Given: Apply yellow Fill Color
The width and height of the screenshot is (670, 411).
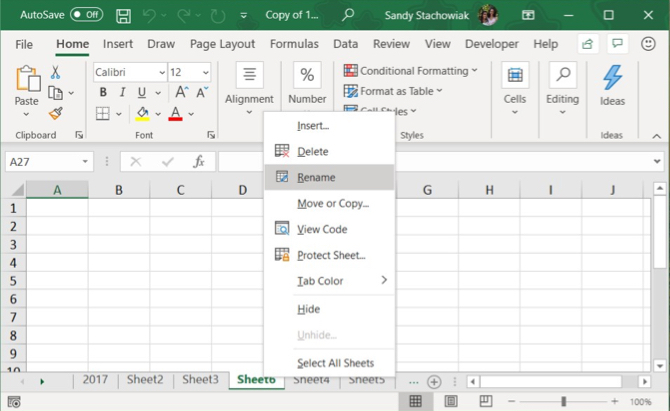Looking at the screenshot, I should tap(142, 114).
